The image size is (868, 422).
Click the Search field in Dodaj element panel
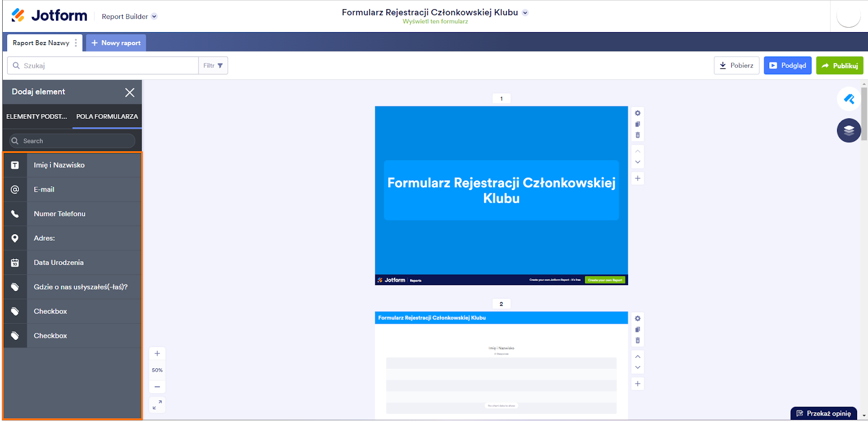(x=72, y=141)
